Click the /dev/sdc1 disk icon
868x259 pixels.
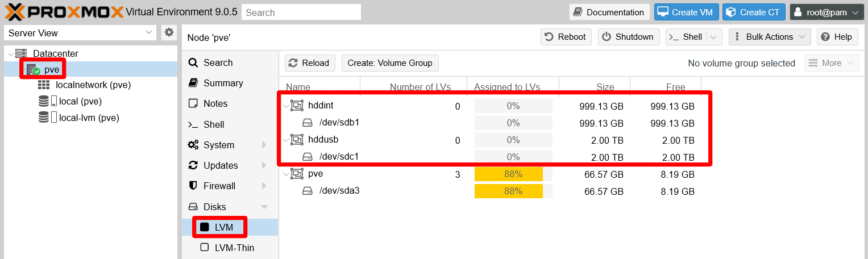coord(308,157)
